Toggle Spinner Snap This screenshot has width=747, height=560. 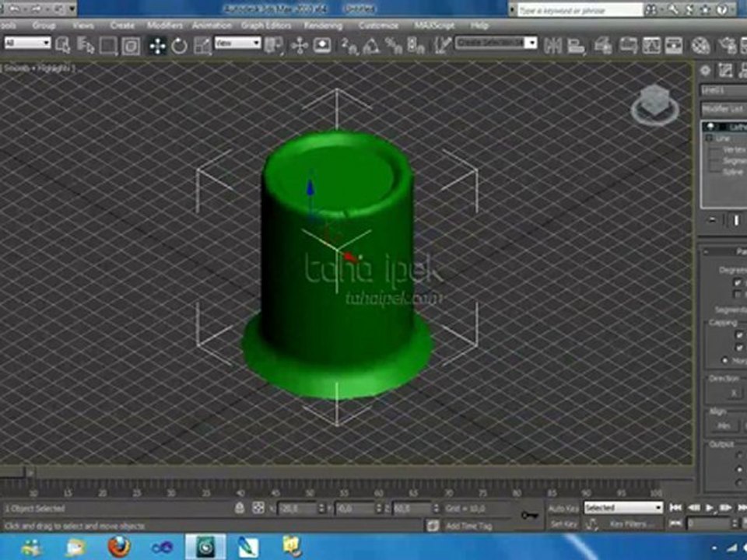[416, 46]
